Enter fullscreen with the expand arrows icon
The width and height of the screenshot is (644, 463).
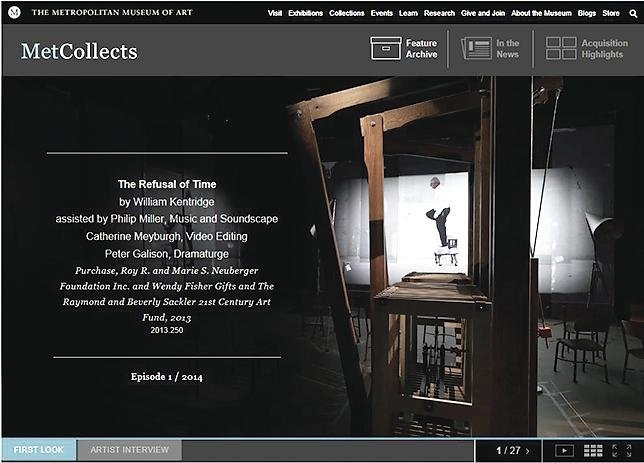(x=622, y=451)
